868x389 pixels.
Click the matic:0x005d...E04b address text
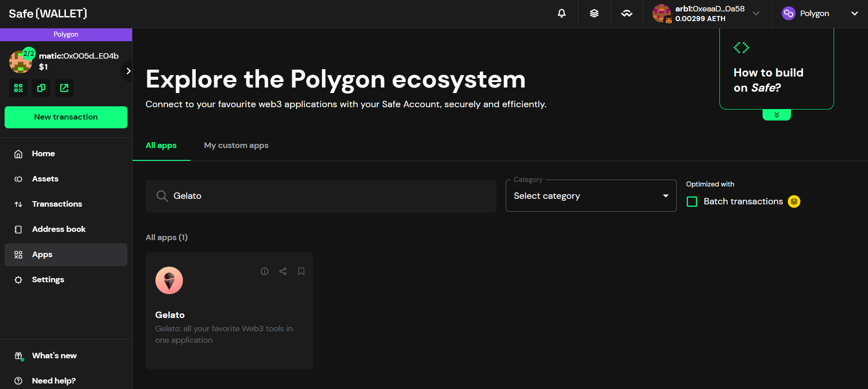tap(79, 56)
